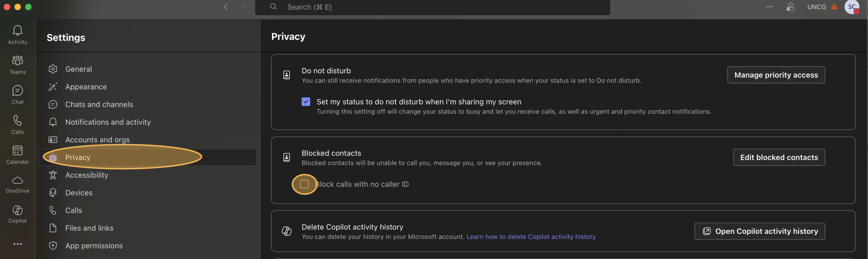Click the Settings panel heading
Screen dimensions: 868x259
(66, 37)
